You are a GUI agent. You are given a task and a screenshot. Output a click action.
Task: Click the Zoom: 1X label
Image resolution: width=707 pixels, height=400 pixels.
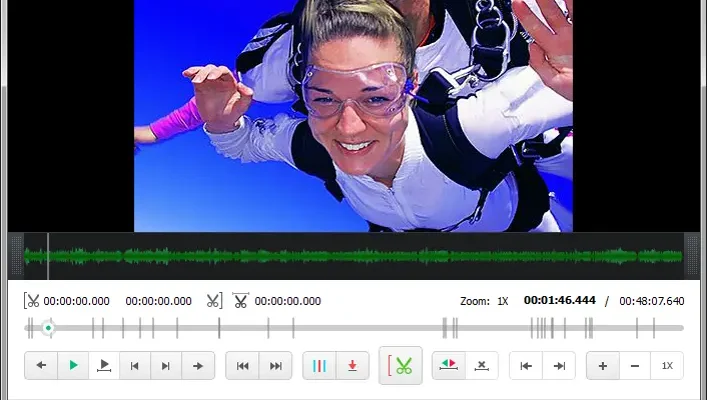(x=484, y=301)
